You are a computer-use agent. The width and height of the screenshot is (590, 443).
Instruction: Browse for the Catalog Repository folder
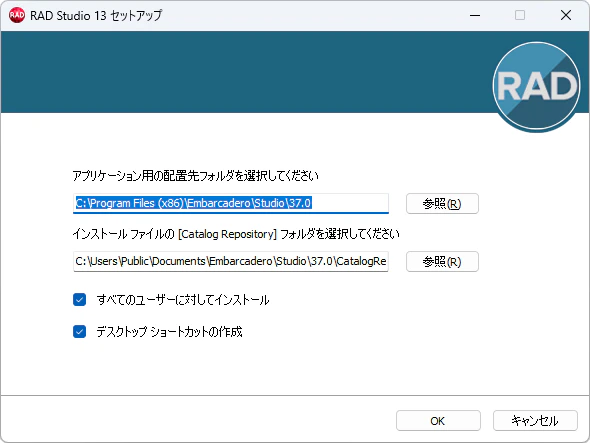[442, 262]
